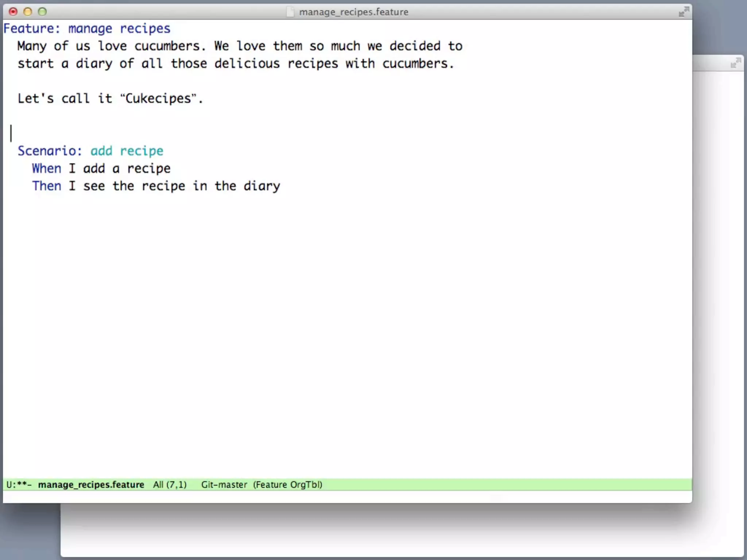
Task: Minimize the window with the yellow button
Action: tap(28, 12)
